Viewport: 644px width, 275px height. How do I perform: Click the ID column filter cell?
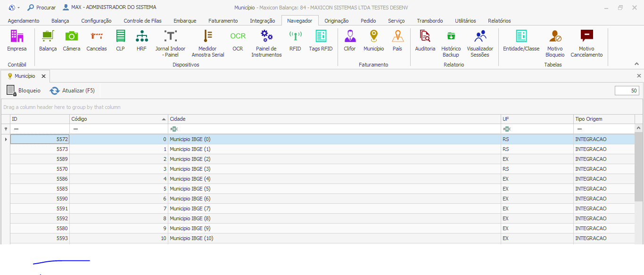point(40,129)
